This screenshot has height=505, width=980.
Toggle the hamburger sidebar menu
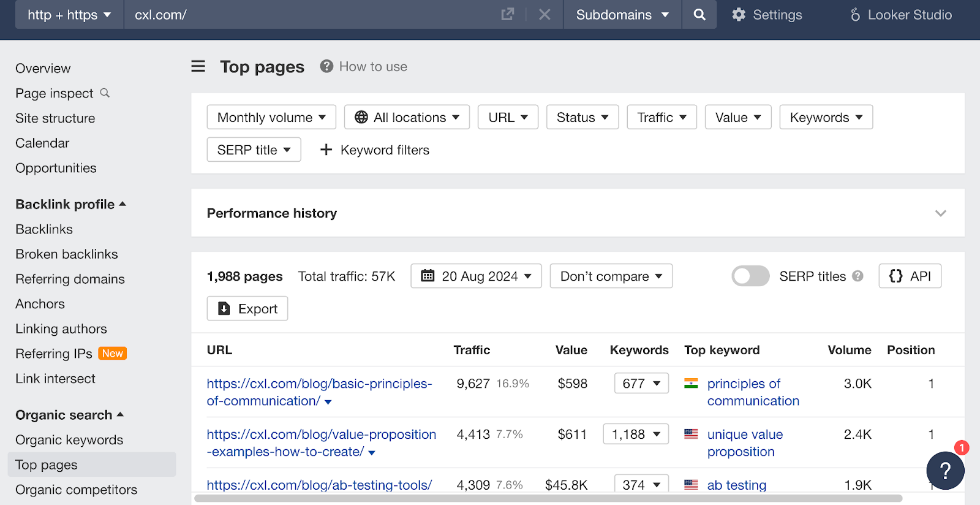point(198,66)
